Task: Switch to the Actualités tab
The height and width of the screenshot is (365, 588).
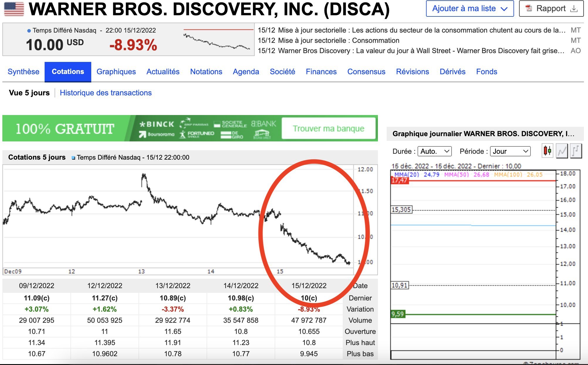Action: 163,72
